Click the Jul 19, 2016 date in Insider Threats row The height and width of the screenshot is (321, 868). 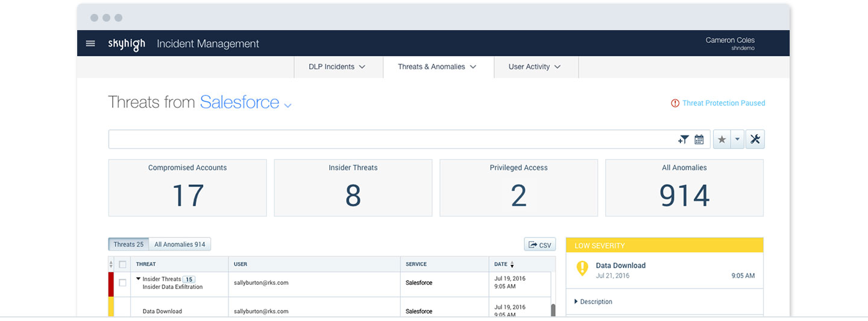tap(509, 279)
